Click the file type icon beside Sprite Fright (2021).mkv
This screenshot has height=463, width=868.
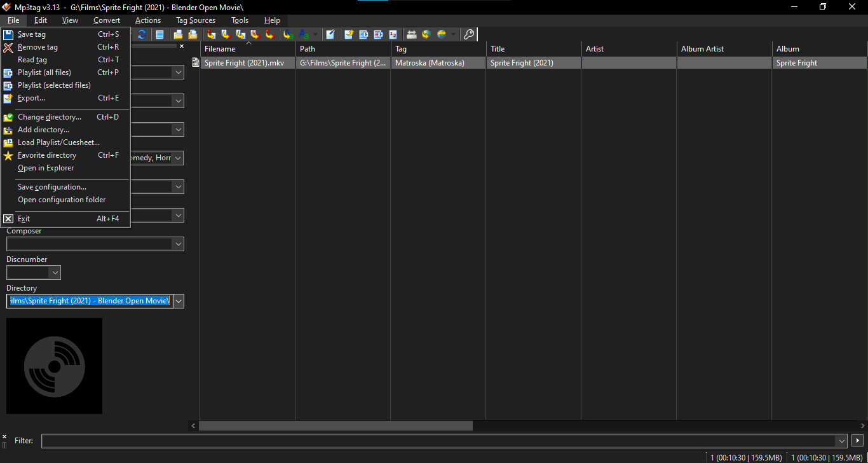tap(196, 62)
